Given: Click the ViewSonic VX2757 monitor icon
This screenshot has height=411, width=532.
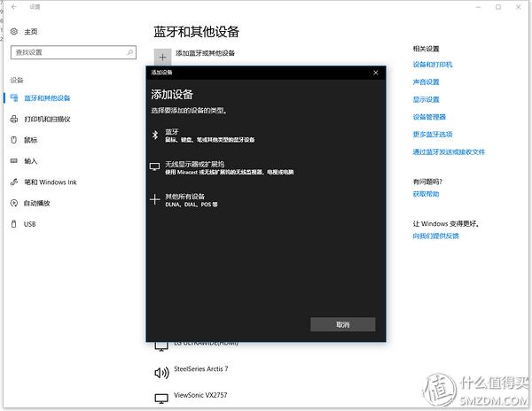Looking at the screenshot, I should pyautogui.click(x=161, y=399).
